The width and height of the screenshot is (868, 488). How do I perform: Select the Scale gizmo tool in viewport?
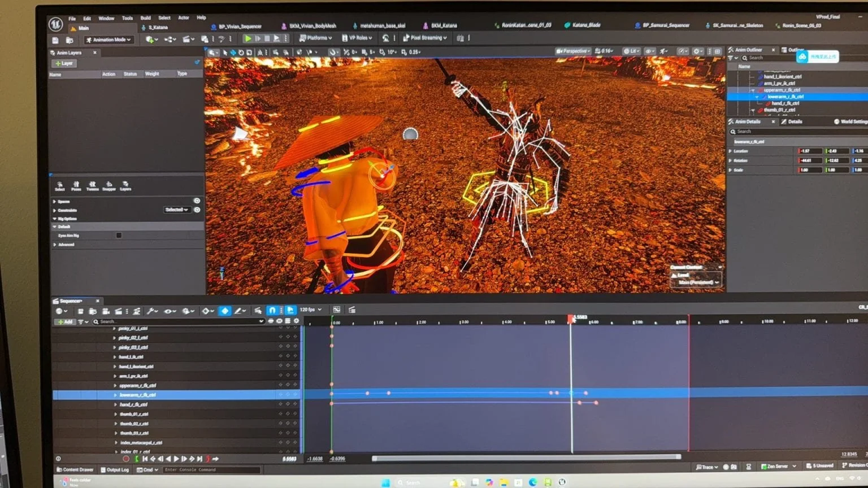click(249, 53)
